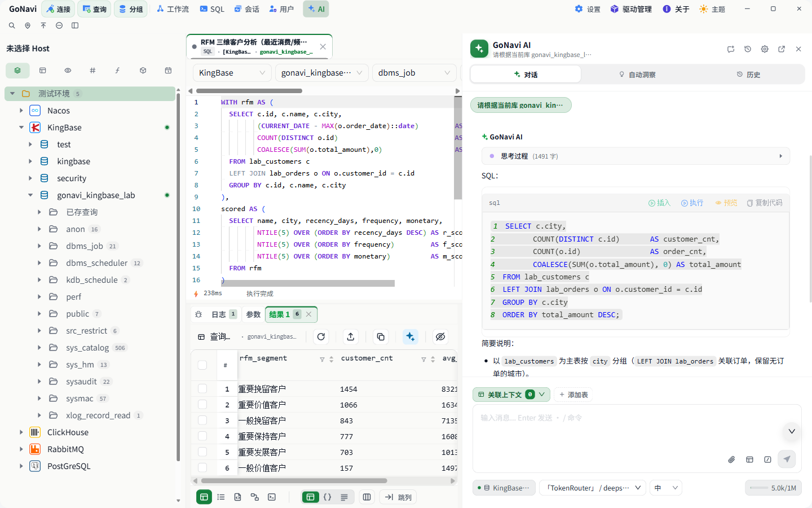Start a new AI chat conversation

point(731,49)
